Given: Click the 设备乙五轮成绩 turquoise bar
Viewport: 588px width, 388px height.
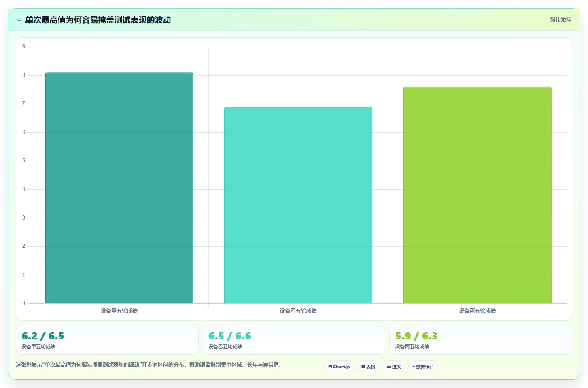Looking at the screenshot, I should tap(298, 205).
